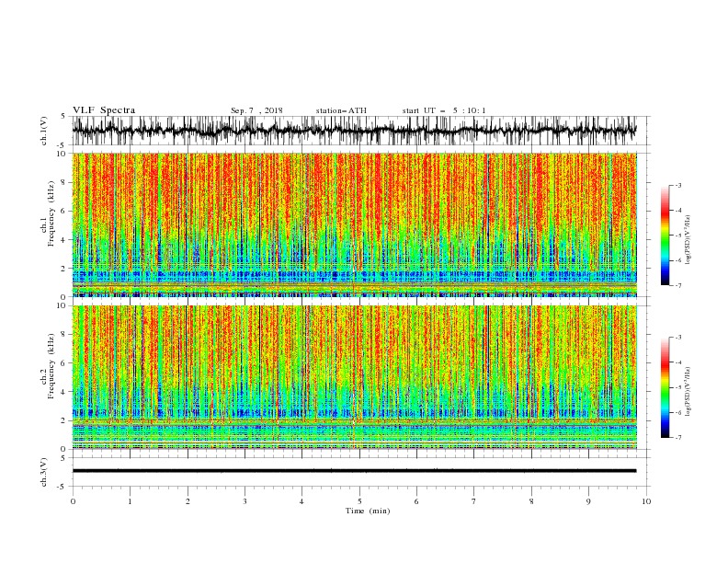
Task: Click the 'ch.1(V)' waveform axis label
Action: (x=44, y=131)
